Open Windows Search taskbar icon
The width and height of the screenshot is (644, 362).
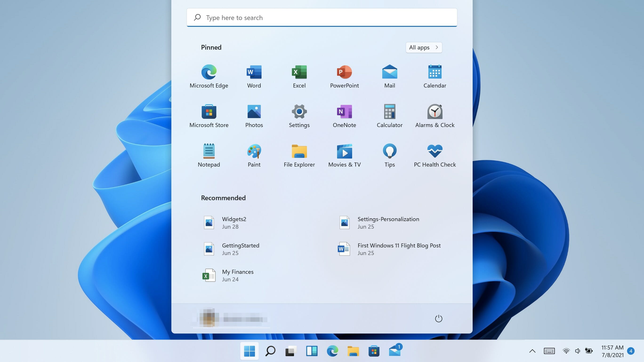pyautogui.click(x=270, y=350)
